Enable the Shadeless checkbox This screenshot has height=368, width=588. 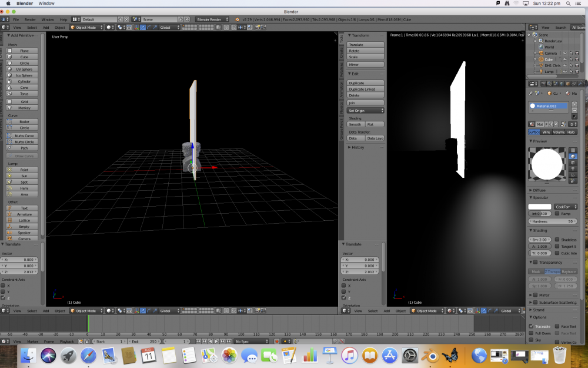(557, 240)
